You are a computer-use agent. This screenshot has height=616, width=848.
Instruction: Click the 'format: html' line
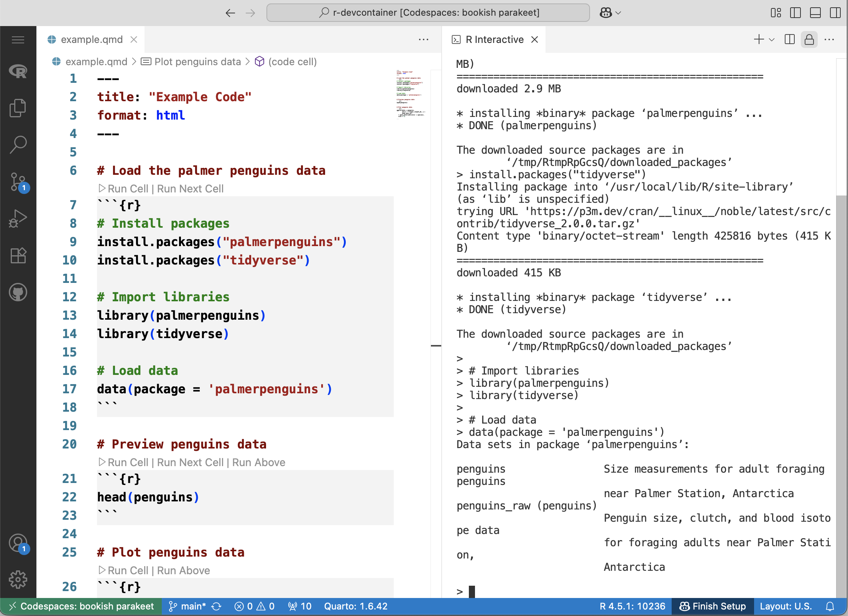coord(141,115)
